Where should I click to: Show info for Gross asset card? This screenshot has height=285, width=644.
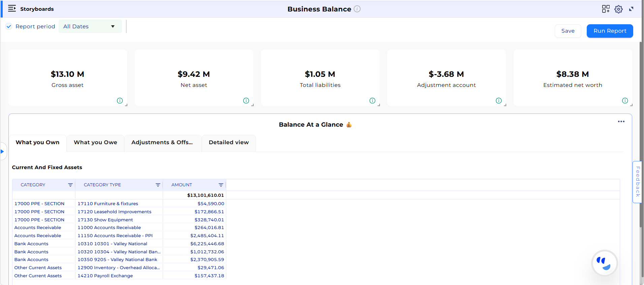(x=120, y=101)
